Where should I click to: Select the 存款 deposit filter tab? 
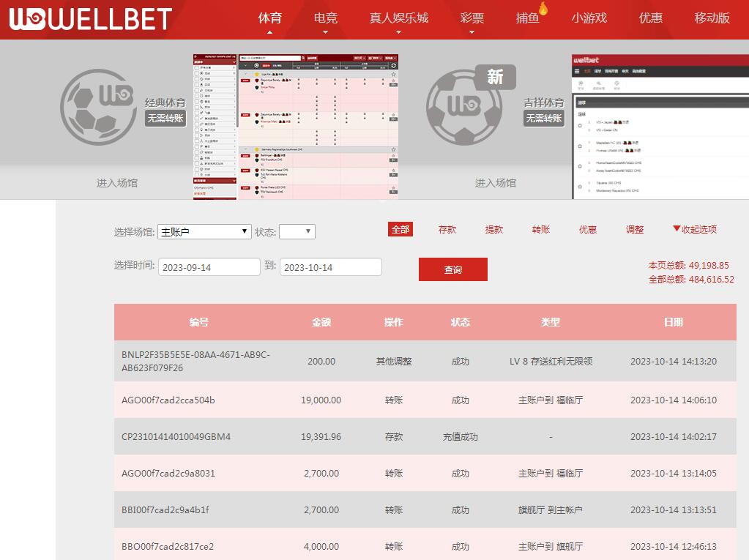447,230
